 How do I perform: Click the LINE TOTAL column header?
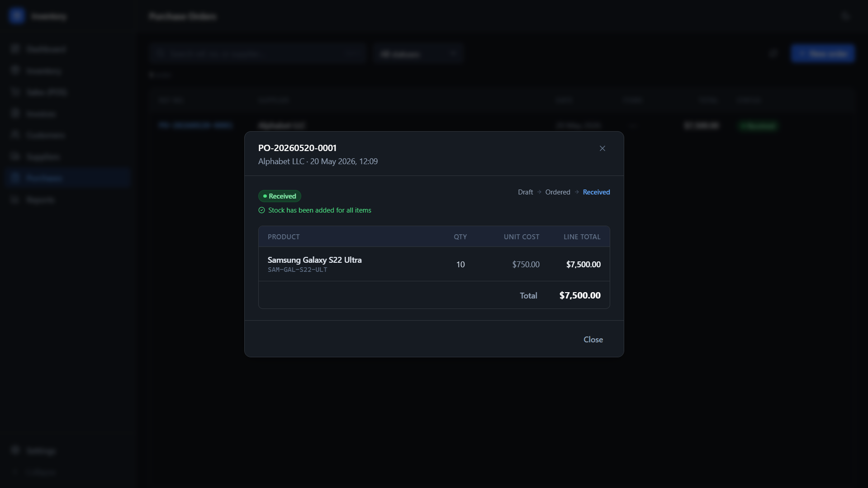pos(582,237)
